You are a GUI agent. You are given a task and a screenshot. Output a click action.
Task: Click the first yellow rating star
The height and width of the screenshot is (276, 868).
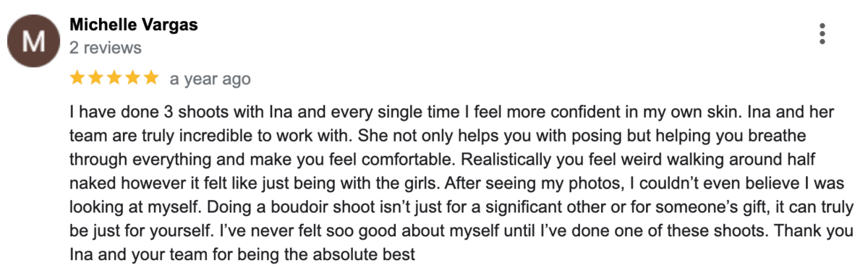[77, 77]
